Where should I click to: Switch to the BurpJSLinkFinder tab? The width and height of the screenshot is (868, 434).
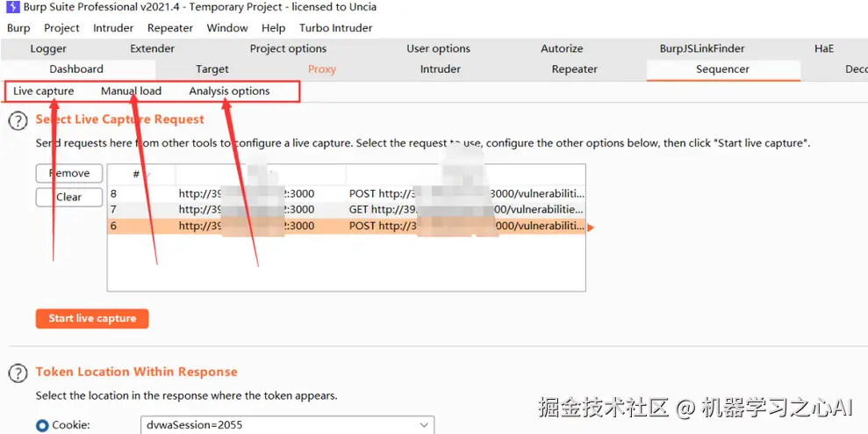[702, 49]
